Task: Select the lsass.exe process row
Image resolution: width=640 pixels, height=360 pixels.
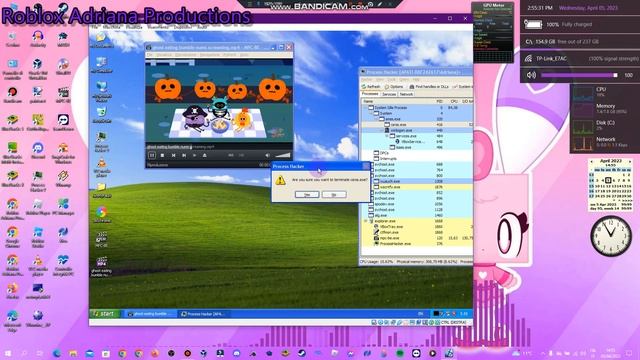Action: tap(416, 147)
